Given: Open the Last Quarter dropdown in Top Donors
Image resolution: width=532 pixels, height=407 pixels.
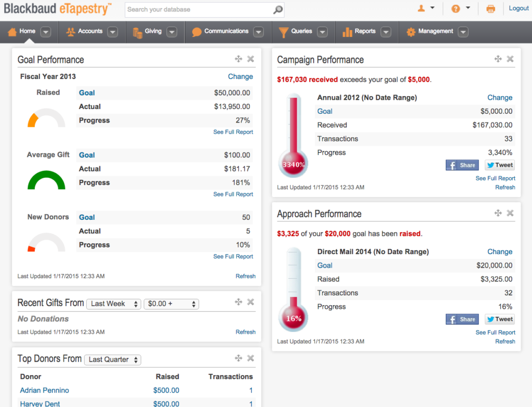Looking at the screenshot, I should (112, 359).
